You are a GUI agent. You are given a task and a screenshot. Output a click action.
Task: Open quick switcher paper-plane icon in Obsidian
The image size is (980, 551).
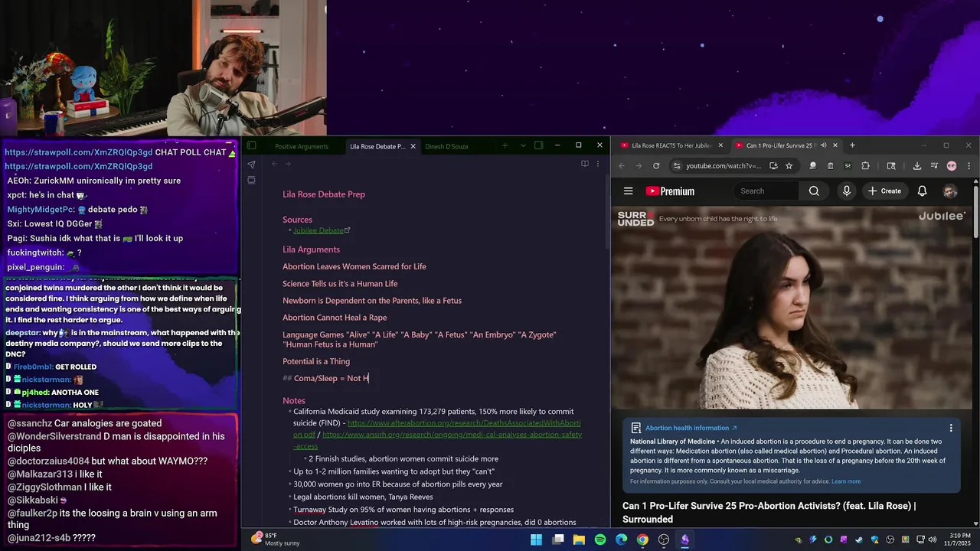coord(251,164)
